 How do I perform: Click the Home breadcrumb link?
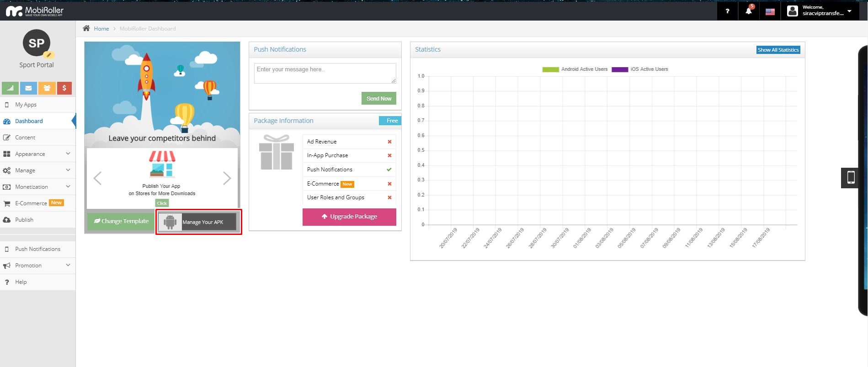pyautogui.click(x=101, y=28)
